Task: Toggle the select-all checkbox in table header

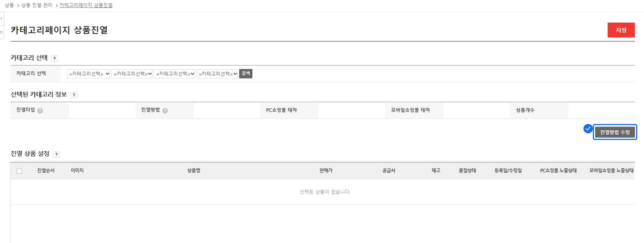Action: click(20, 171)
